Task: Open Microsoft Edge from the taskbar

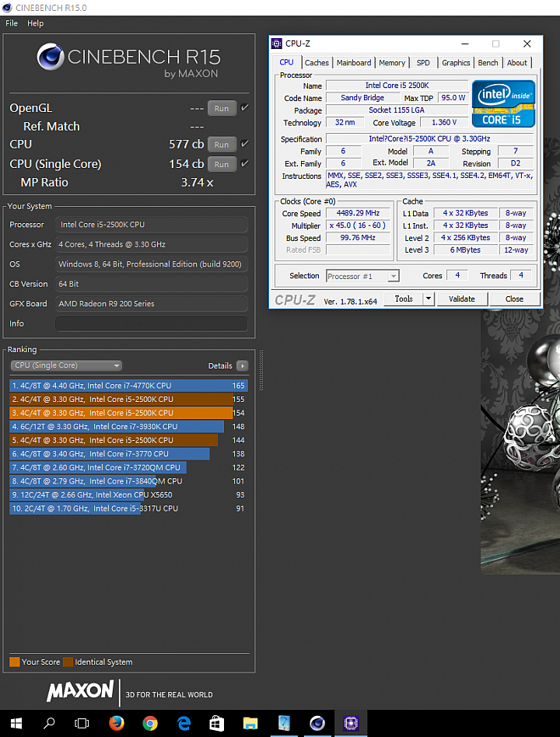Action: [184, 723]
